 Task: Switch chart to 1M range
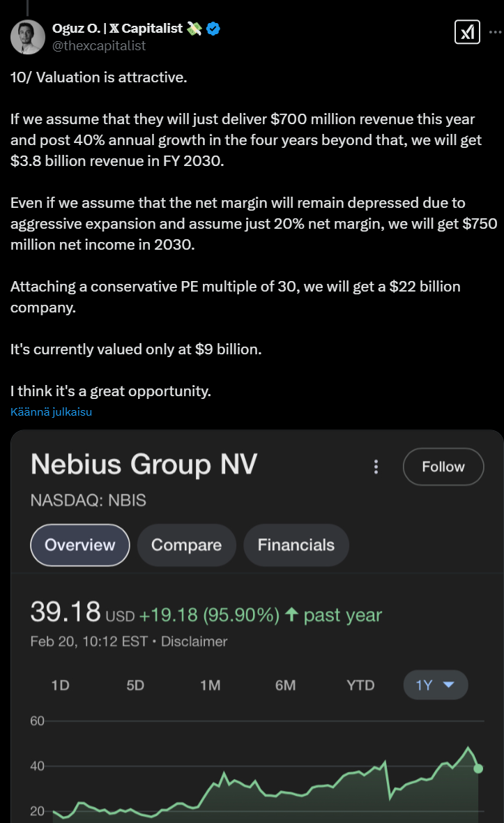(210, 685)
